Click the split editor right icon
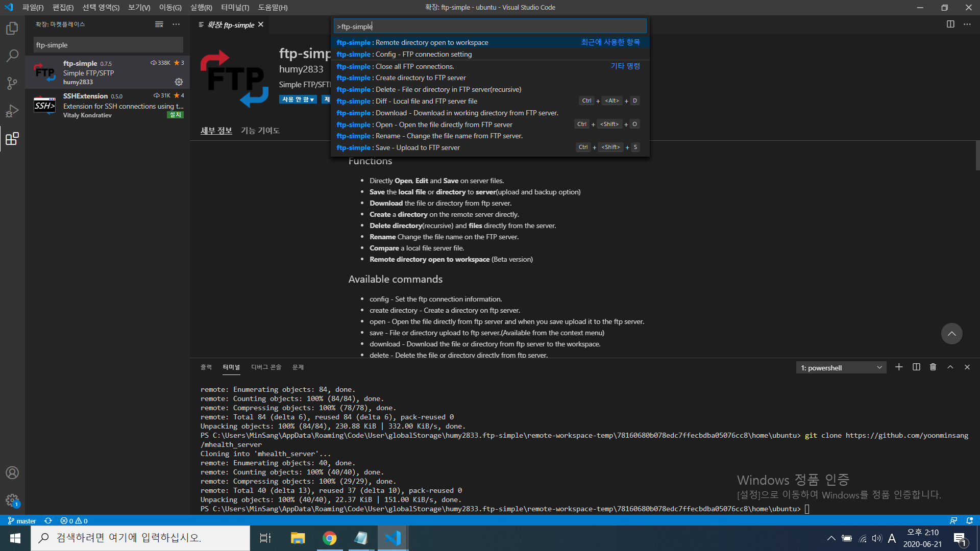Image resolution: width=980 pixels, height=551 pixels. pyautogui.click(x=950, y=24)
